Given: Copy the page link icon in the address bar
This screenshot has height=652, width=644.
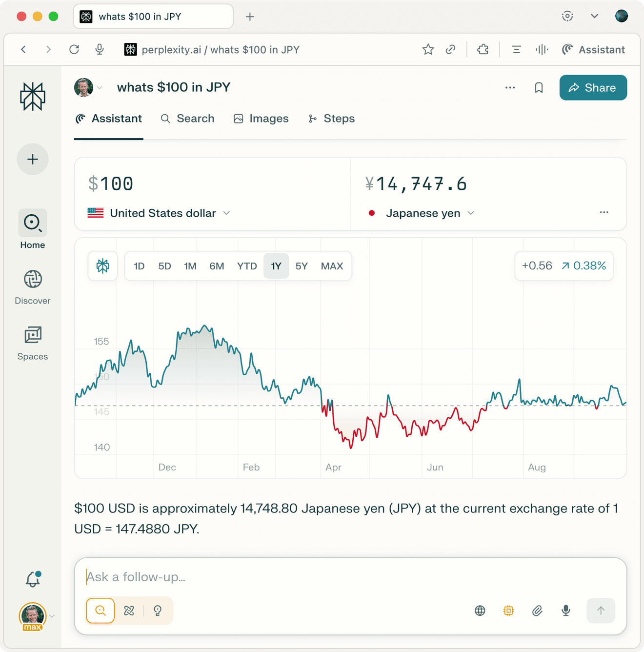Looking at the screenshot, I should coord(451,49).
